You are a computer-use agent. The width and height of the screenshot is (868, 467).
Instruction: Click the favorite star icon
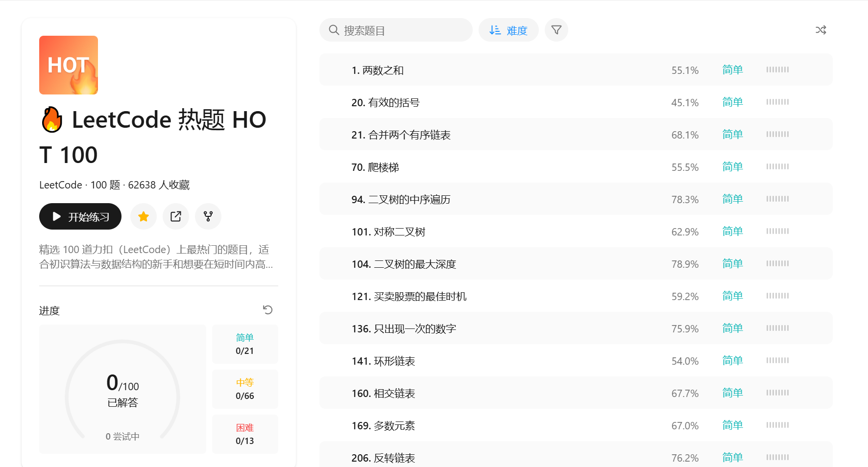point(143,216)
